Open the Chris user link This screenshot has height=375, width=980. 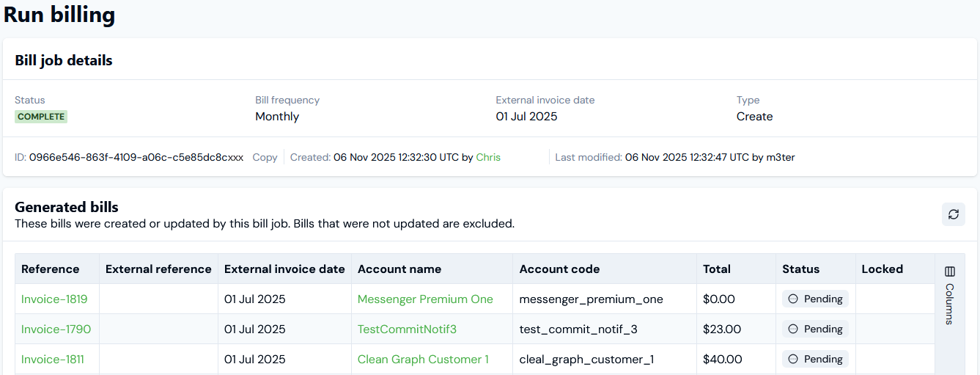(x=488, y=157)
